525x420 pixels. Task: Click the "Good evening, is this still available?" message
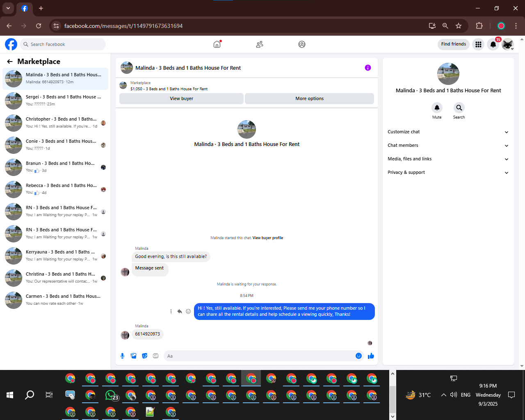pos(171,257)
